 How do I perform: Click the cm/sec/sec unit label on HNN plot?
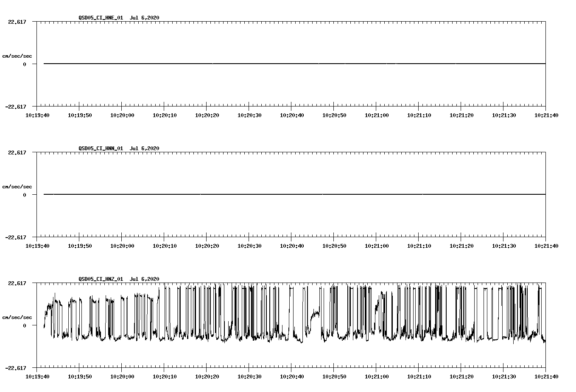[x=17, y=187]
